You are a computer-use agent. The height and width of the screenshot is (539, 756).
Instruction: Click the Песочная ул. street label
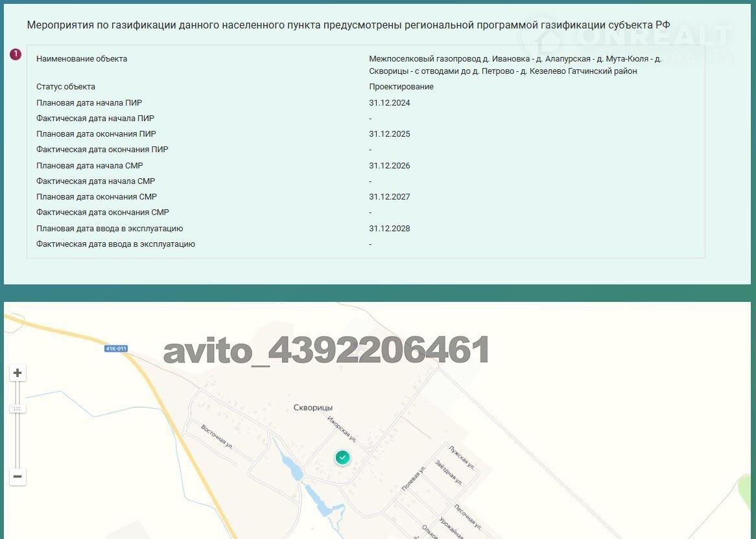(x=467, y=516)
